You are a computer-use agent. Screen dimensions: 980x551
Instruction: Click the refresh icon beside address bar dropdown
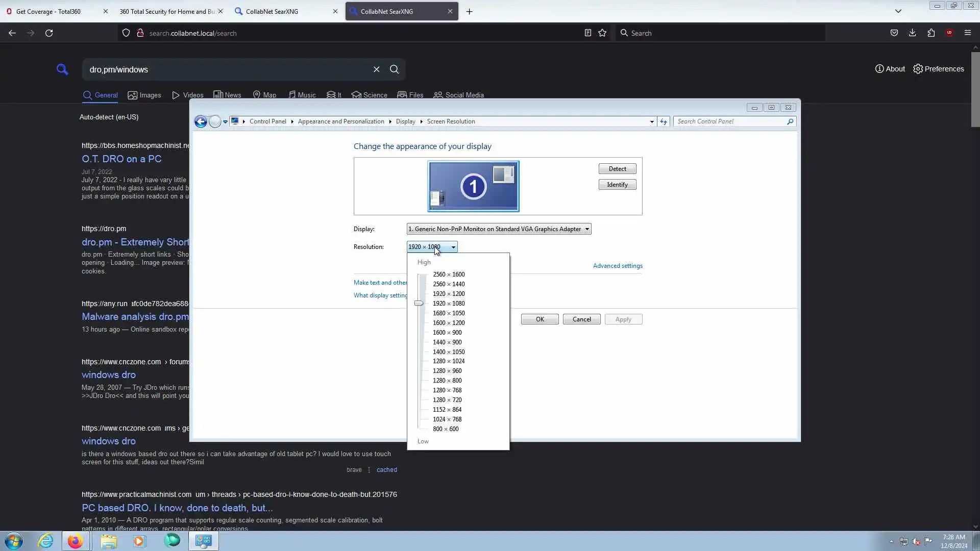[x=664, y=121]
